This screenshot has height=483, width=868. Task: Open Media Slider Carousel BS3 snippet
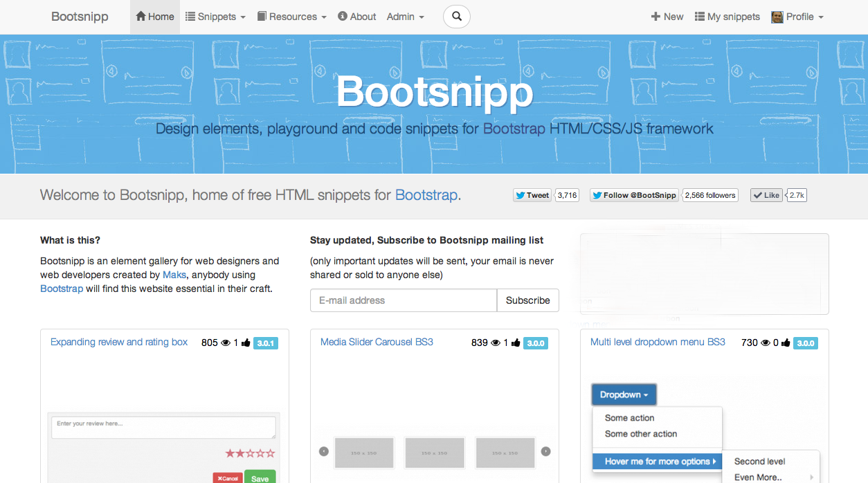click(x=377, y=342)
